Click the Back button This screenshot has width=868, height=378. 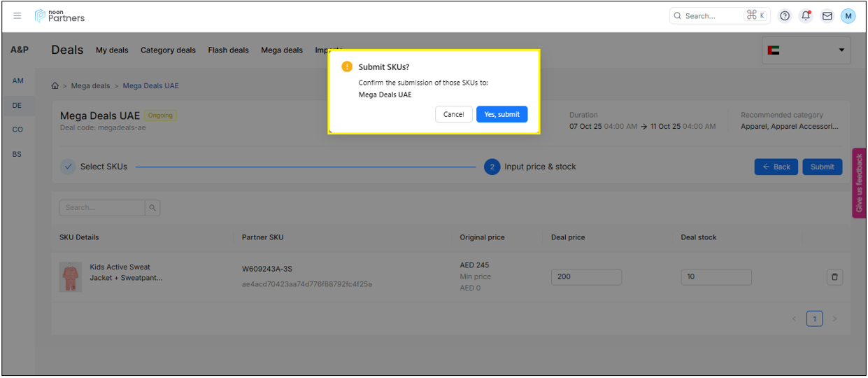coord(776,167)
